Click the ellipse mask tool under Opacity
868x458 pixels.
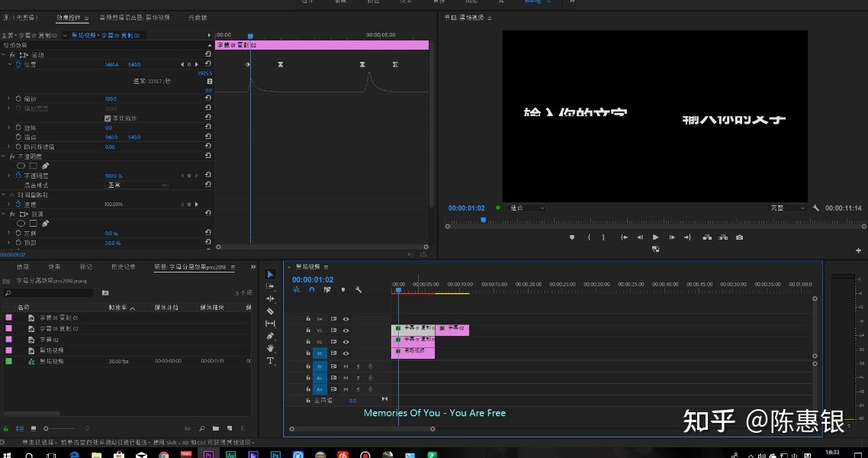[21, 166]
